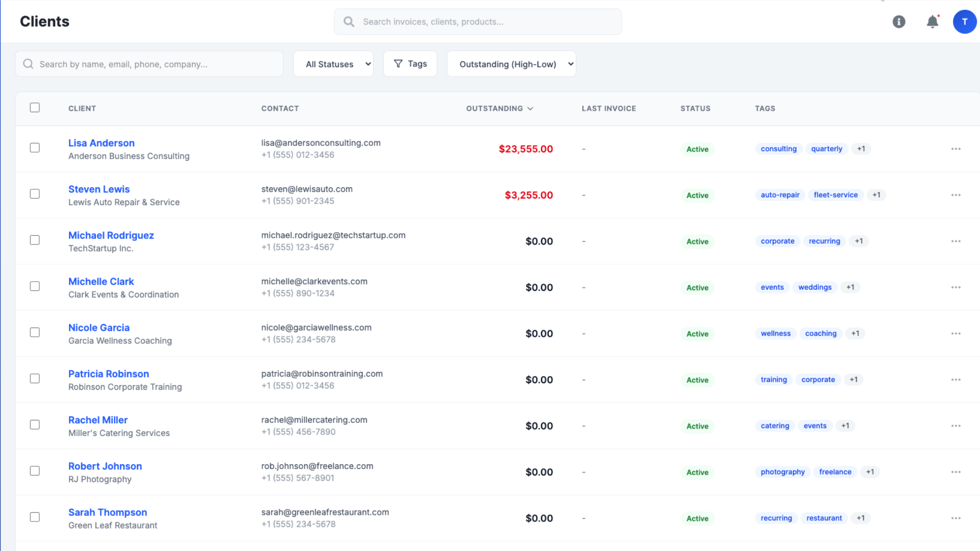Check the row checkbox for Michael Rodriguez
Viewport: 980px width, 551px height.
(x=35, y=240)
